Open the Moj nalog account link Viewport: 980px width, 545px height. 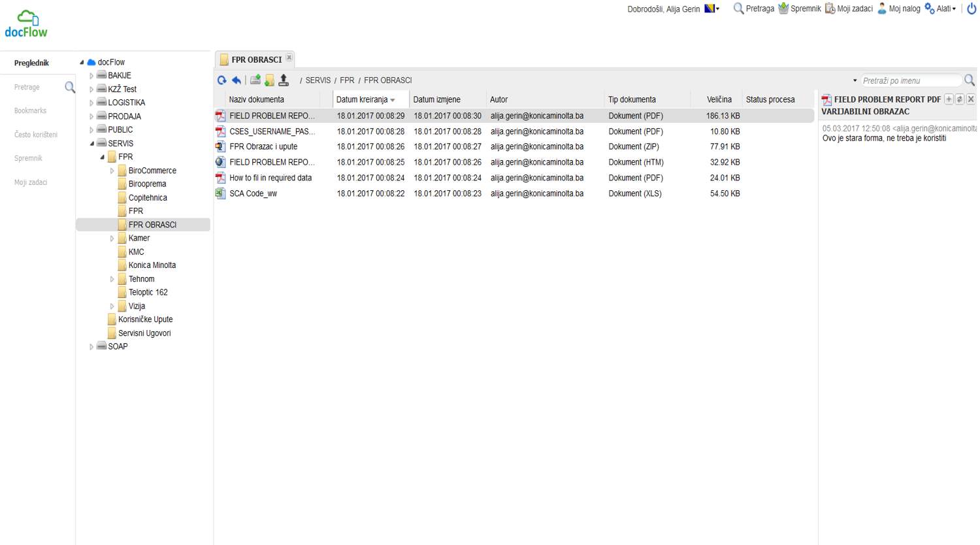pyautogui.click(x=898, y=8)
